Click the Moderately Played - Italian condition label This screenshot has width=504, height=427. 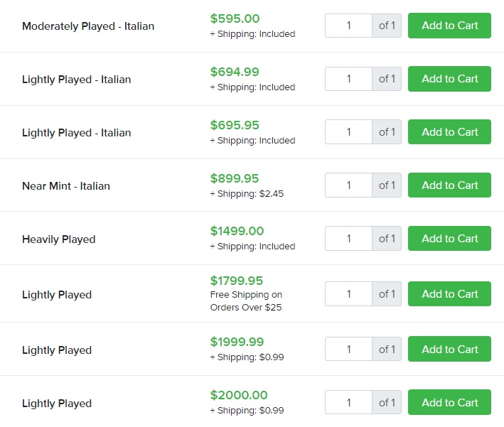click(88, 26)
